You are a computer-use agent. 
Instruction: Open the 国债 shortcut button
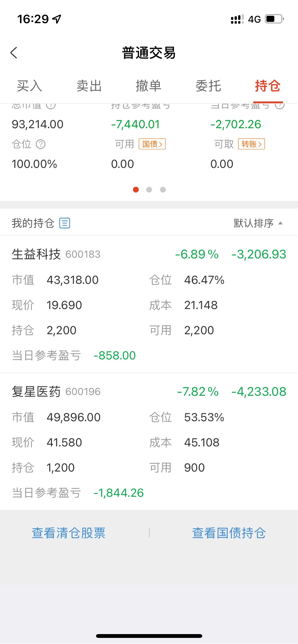(x=152, y=144)
